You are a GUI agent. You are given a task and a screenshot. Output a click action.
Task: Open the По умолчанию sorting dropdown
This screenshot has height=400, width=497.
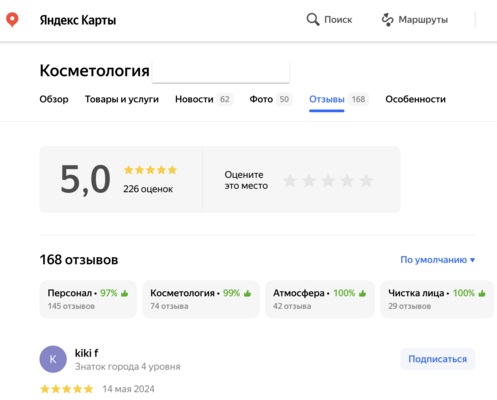438,260
